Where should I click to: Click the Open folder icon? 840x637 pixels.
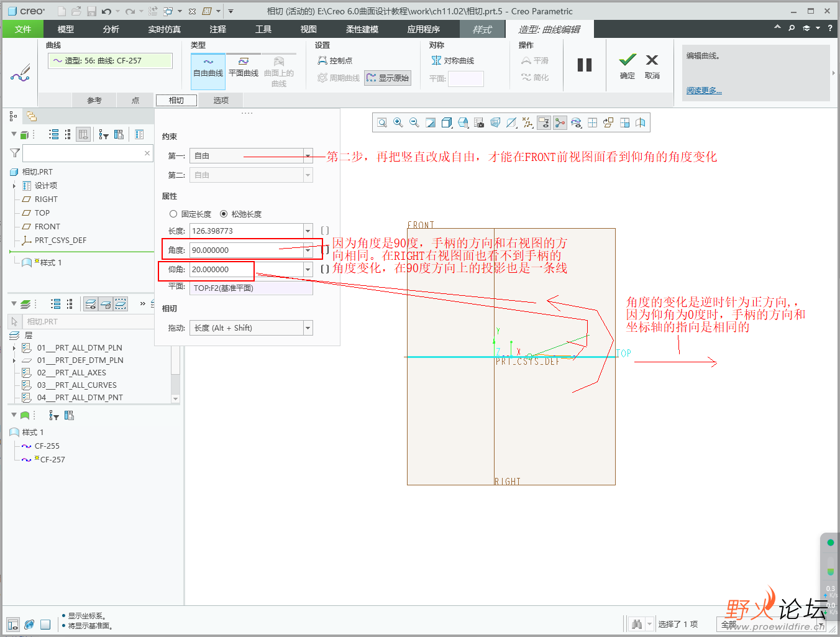coord(76,11)
